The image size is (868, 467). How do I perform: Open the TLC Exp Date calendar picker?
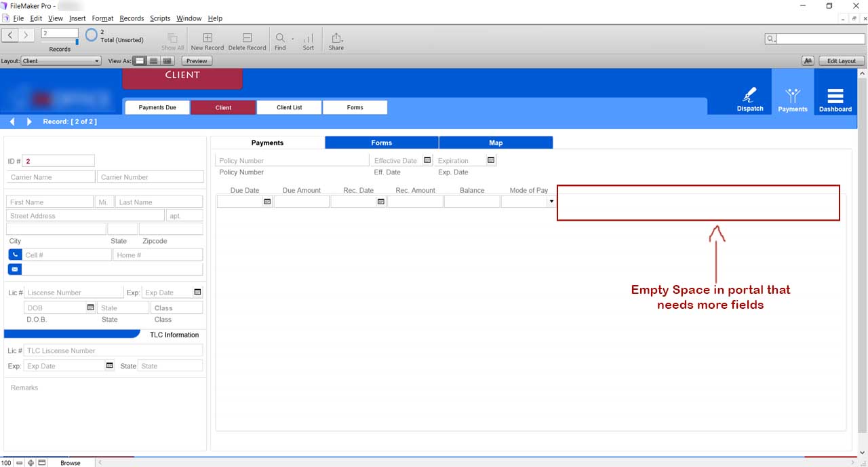click(x=110, y=365)
